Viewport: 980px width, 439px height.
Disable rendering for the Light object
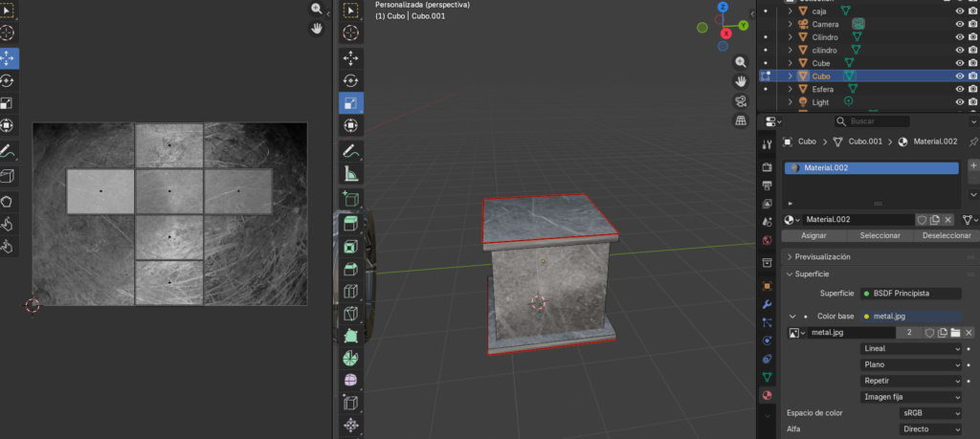coord(972,101)
